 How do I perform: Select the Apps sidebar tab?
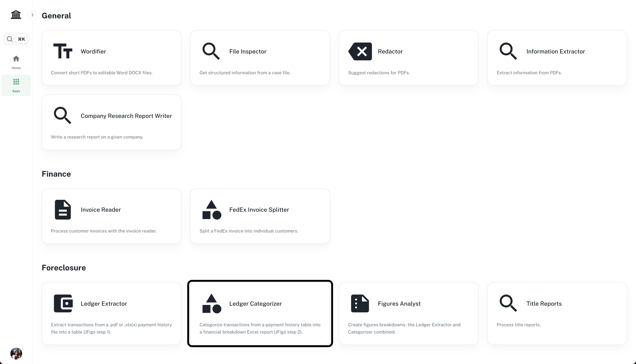pos(16,85)
